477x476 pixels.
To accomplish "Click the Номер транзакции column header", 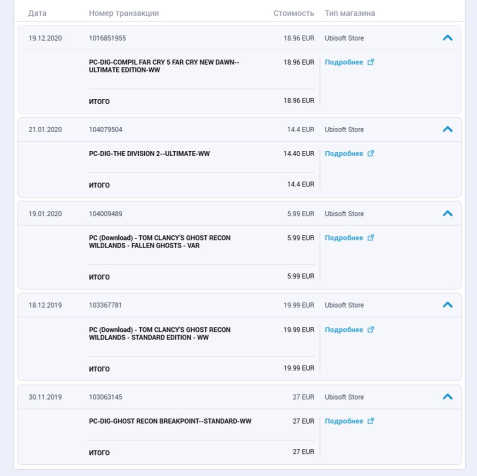I will point(124,13).
